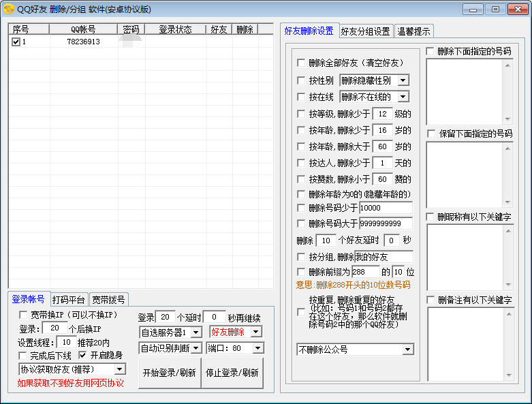The width and height of the screenshot is (532, 404).
Task: Switch to 好友删除设置 tab
Action: coord(309,31)
